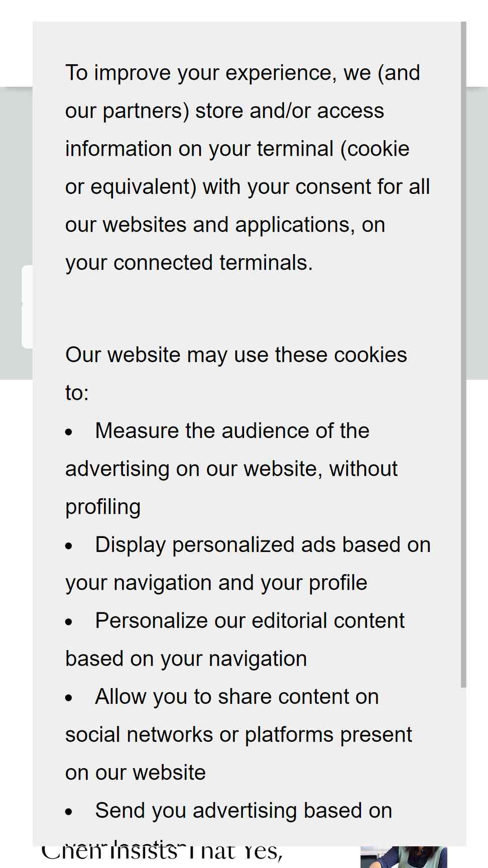Select the 'Personalize our editorial content' line
The width and height of the screenshot is (488, 868).
click(x=250, y=621)
